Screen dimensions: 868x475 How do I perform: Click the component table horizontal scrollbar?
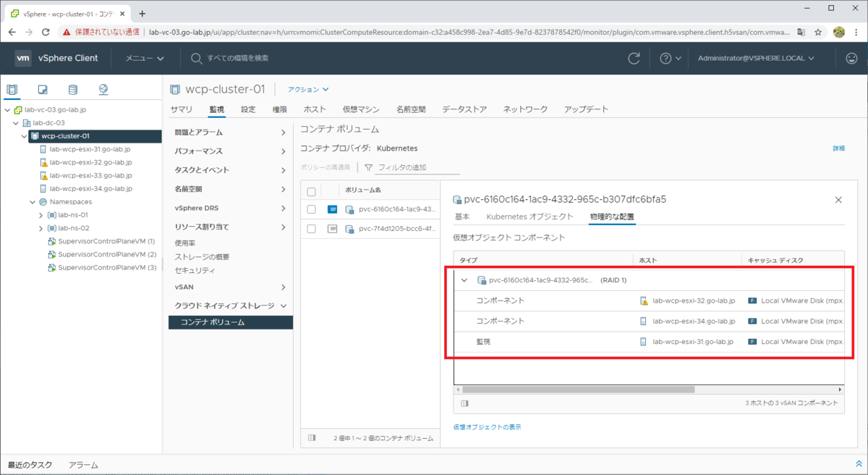pos(579,390)
